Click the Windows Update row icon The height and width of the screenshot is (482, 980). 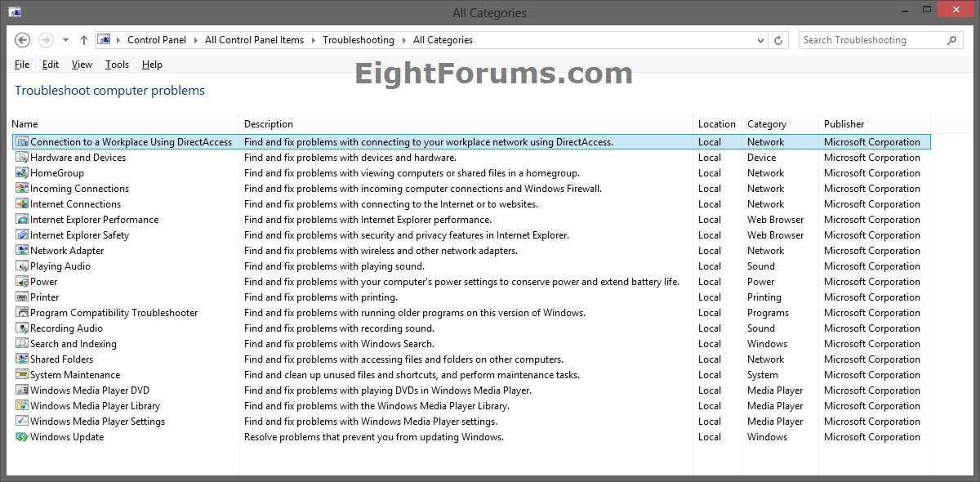22,437
